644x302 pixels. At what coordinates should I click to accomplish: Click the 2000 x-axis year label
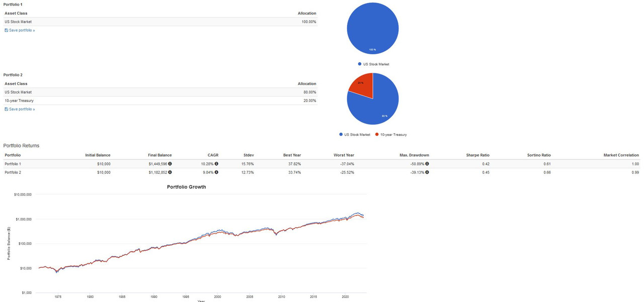pos(218,297)
